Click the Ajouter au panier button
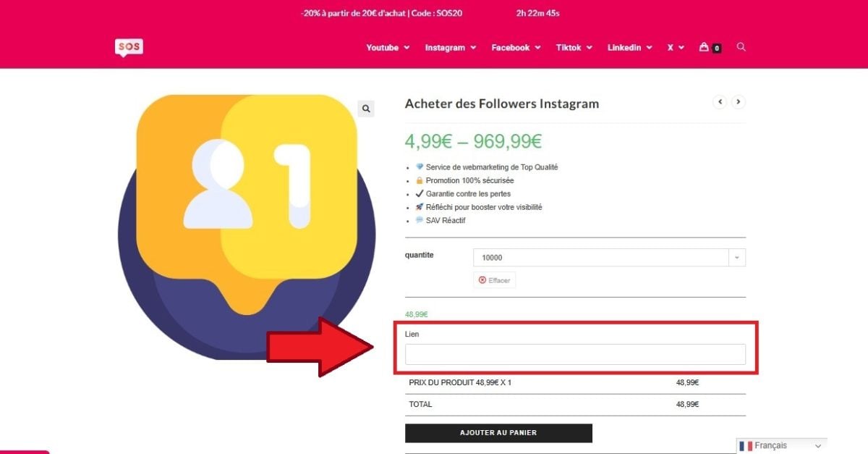 pos(498,433)
